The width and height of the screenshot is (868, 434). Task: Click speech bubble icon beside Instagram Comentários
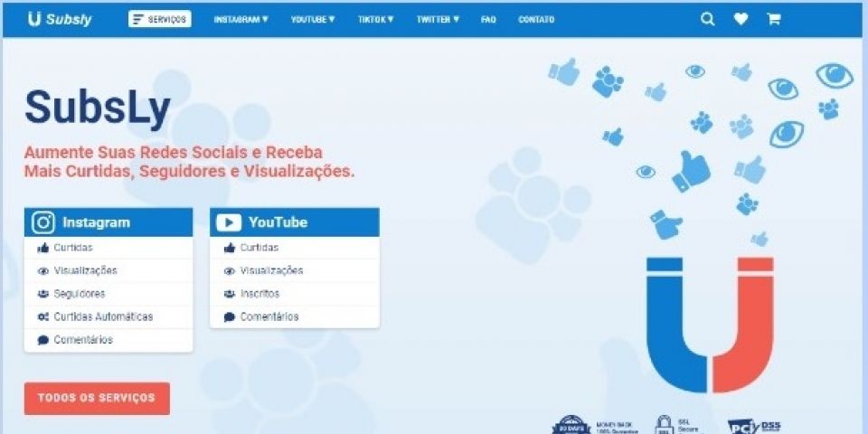(x=43, y=340)
